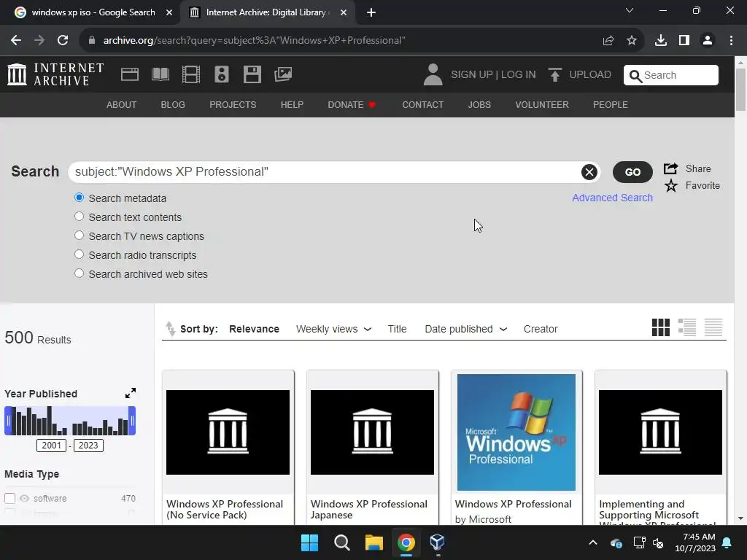Bookmark this page with star icon

pyautogui.click(x=632, y=41)
